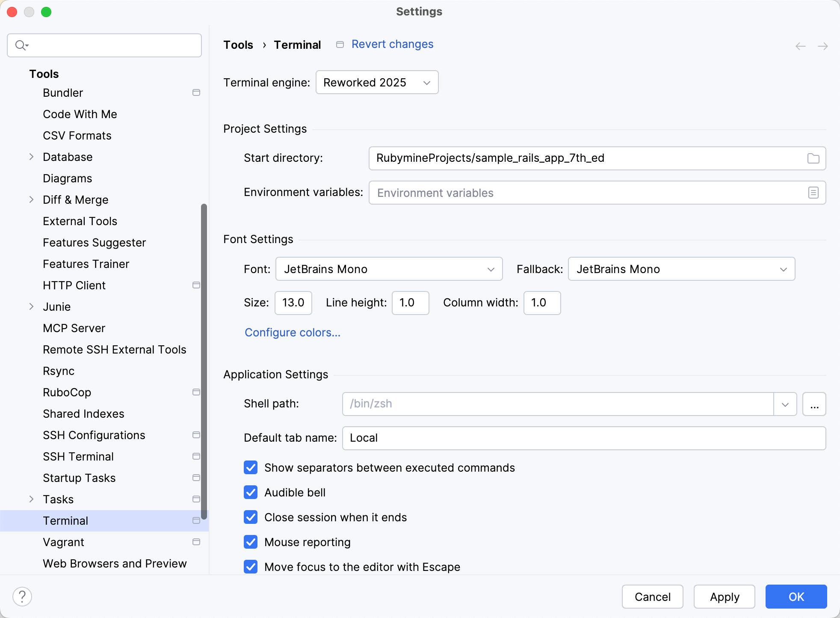Open the Terminal engine dropdown

point(376,82)
